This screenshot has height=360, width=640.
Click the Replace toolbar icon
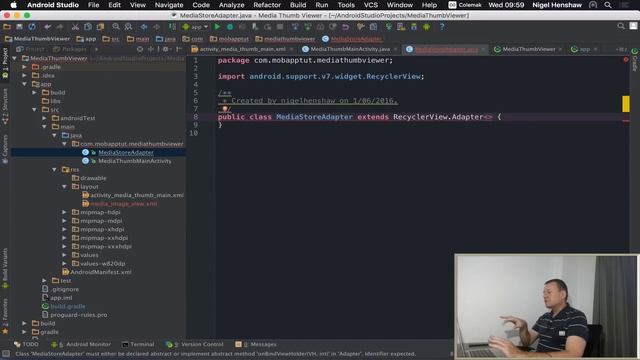pos(128,27)
